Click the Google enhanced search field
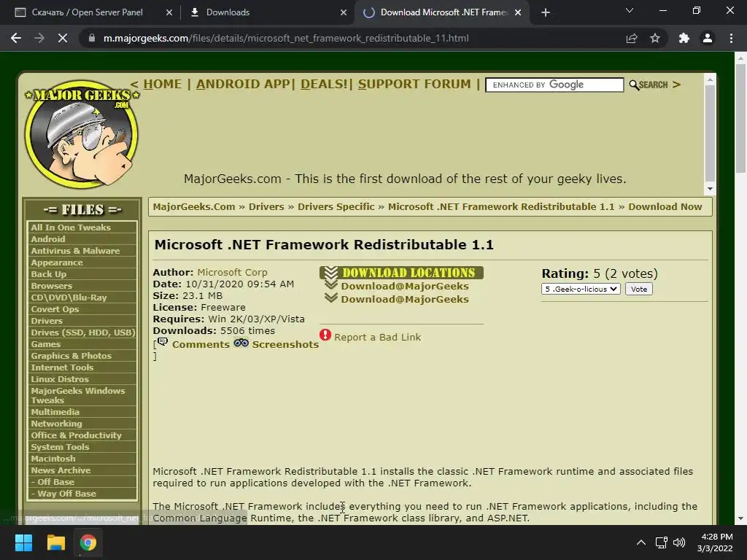Viewport: 747px width, 560px height. point(554,85)
